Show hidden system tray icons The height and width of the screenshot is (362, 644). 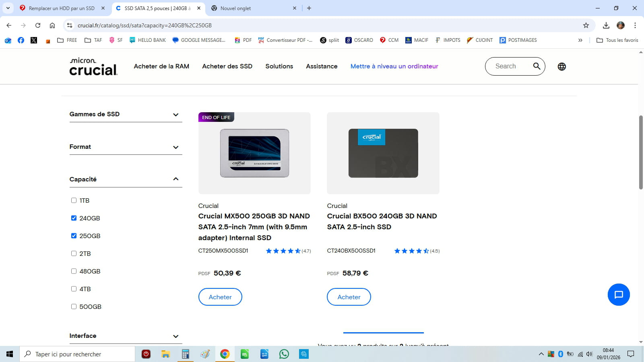[541, 354]
